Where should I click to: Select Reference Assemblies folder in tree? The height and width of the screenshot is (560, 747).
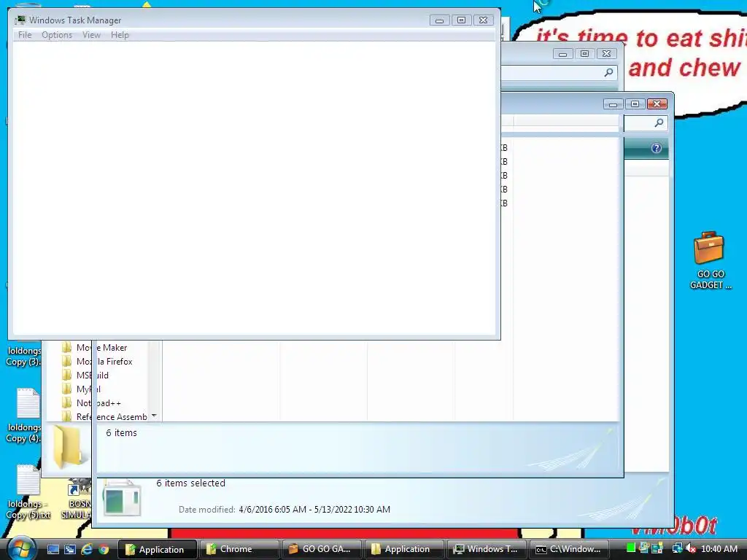105,416
